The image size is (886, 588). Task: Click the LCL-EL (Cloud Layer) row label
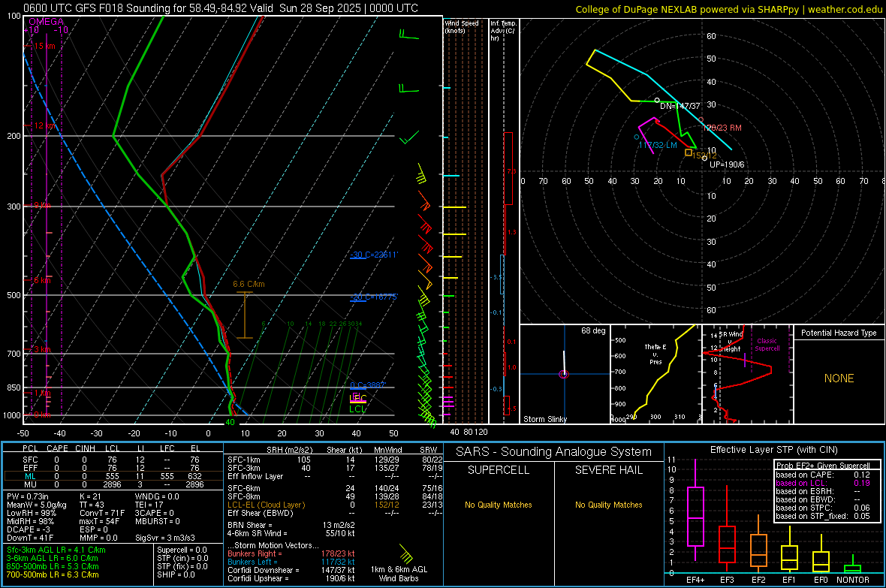point(266,505)
